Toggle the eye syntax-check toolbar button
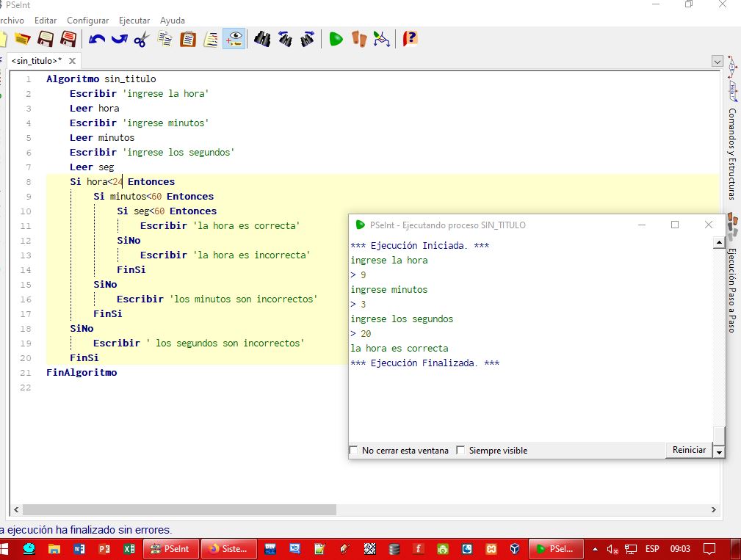 tap(234, 39)
